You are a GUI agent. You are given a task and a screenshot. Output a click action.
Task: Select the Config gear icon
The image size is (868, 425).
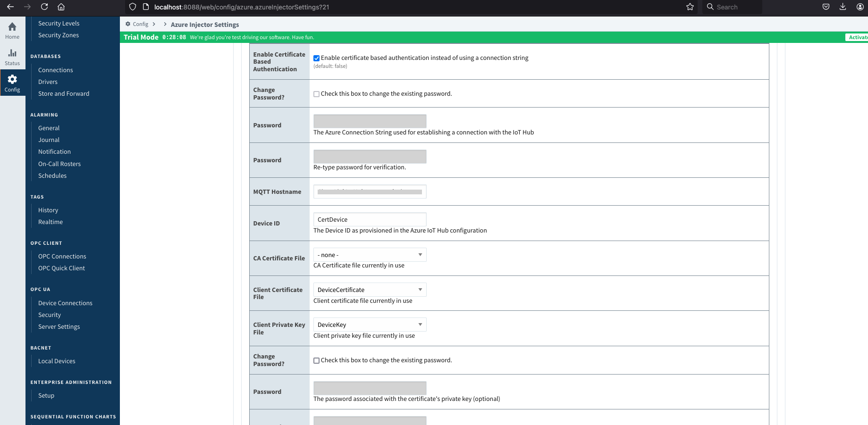tap(12, 83)
